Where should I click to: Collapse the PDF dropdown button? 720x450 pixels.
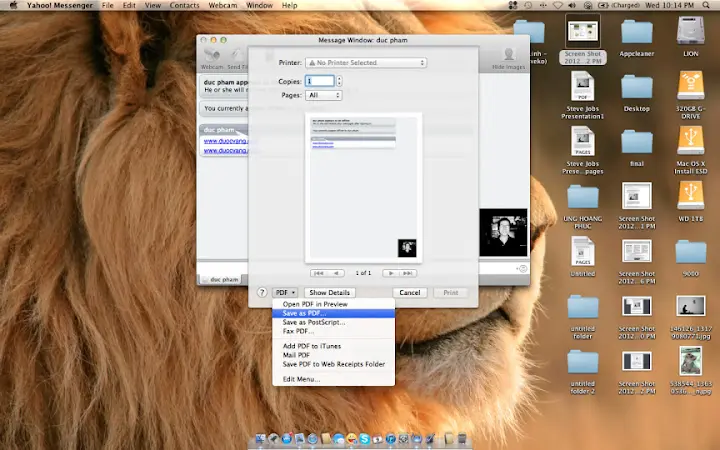tap(284, 292)
